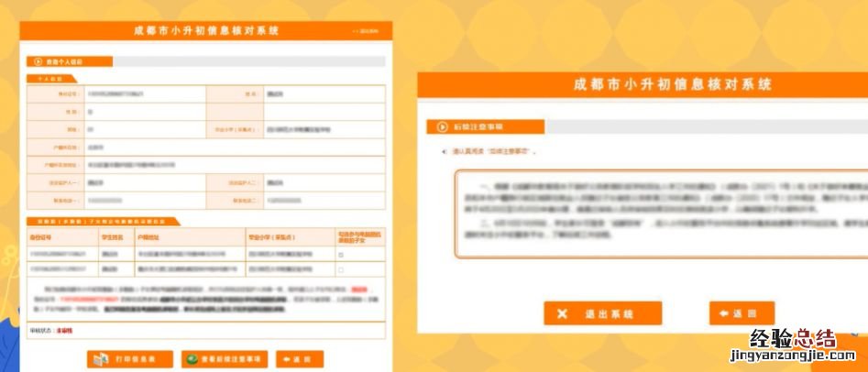Click the left-arrow icon on the left window's 返回 button

(x=286, y=359)
